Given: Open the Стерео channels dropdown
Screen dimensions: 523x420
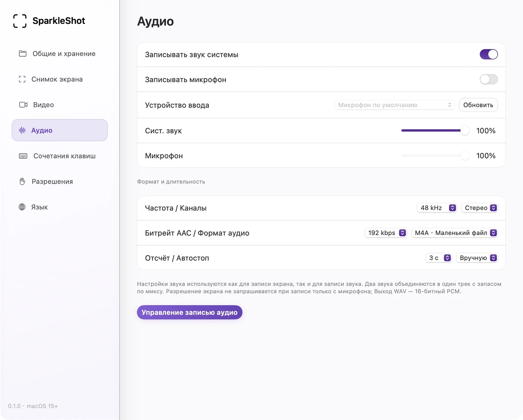Looking at the screenshot, I should [x=480, y=208].
